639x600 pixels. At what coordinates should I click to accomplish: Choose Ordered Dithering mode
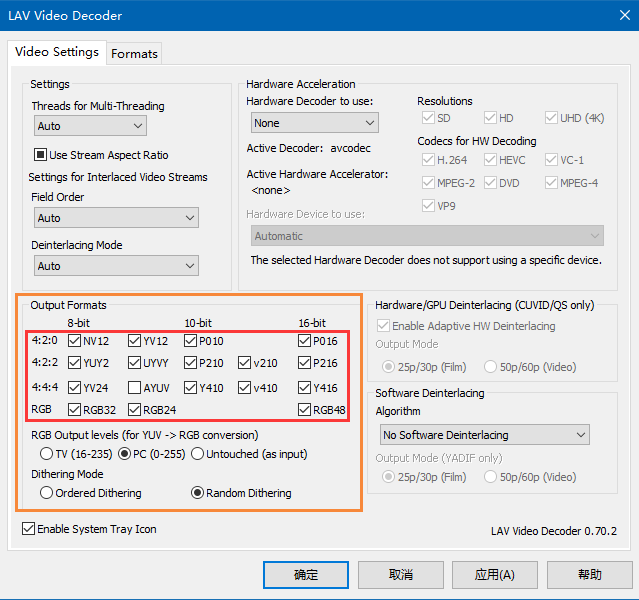[47, 493]
